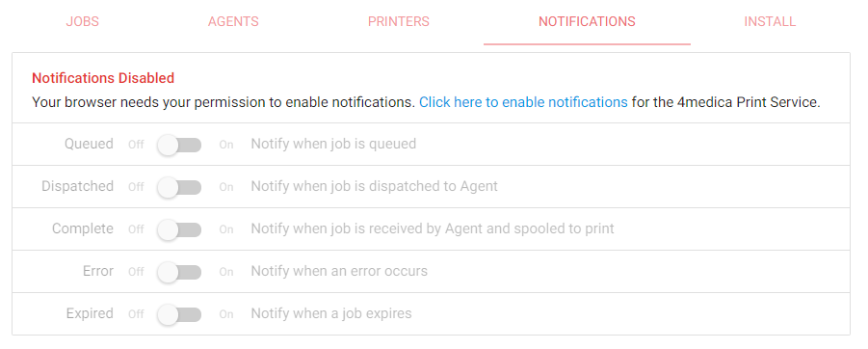Enable the Dispatched notification switch

(x=179, y=187)
